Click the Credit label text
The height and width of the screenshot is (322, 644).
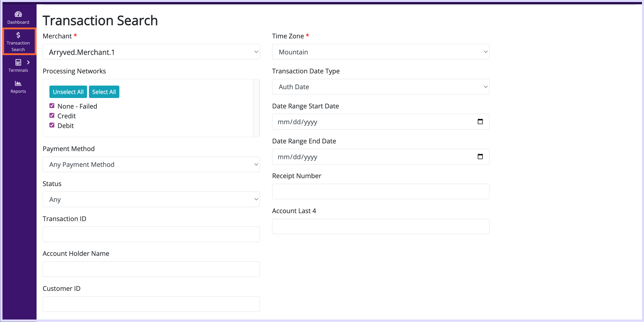tap(67, 116)
